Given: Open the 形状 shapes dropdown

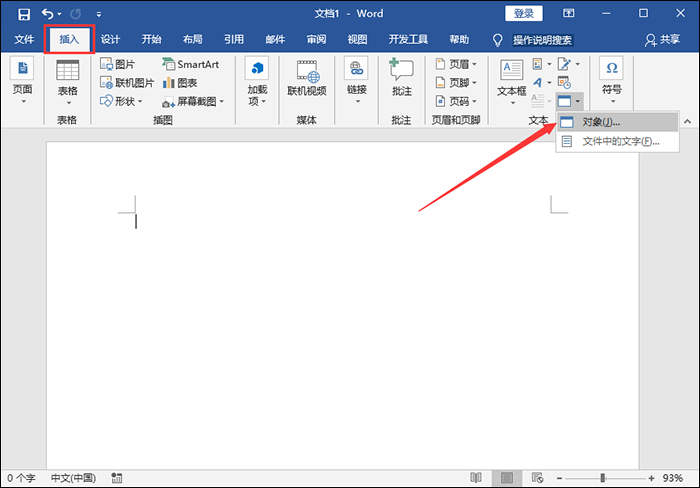Looking at the screenshot, I should point(121,101).
